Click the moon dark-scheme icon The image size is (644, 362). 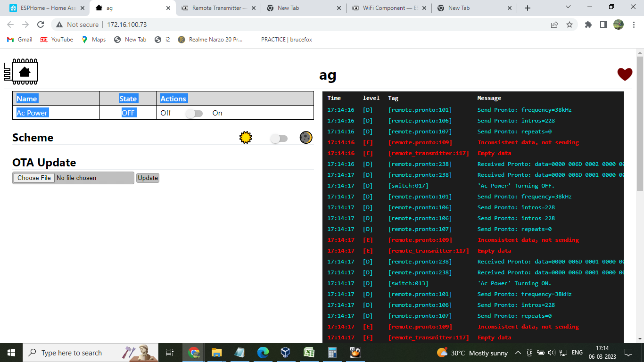(x=306, y=138)
